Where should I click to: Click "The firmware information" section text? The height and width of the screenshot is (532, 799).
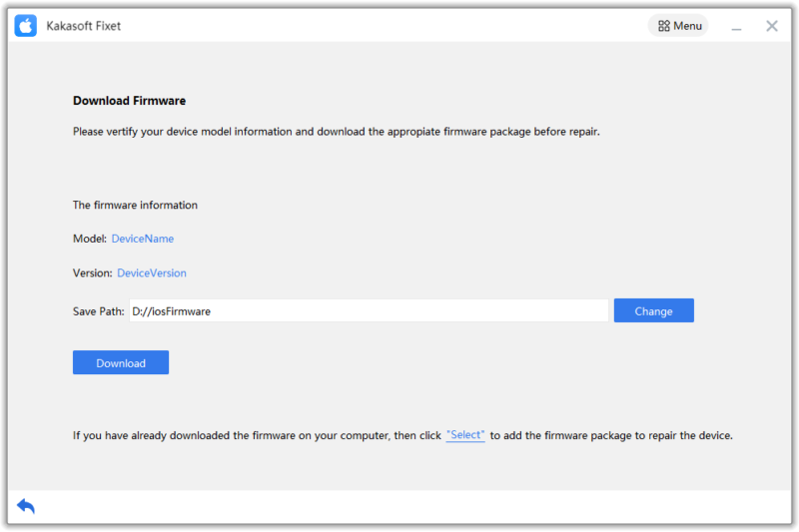(135, 205)
